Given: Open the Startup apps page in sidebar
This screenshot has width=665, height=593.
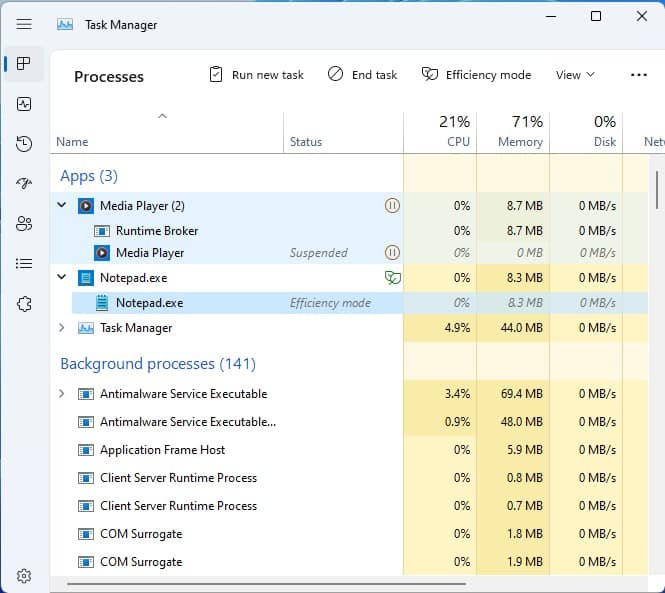Looking at the screenshot, I should coord(24,183).
